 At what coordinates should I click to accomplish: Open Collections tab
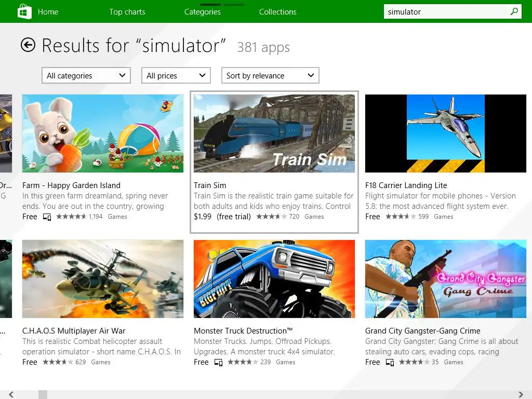coord(278,12)
